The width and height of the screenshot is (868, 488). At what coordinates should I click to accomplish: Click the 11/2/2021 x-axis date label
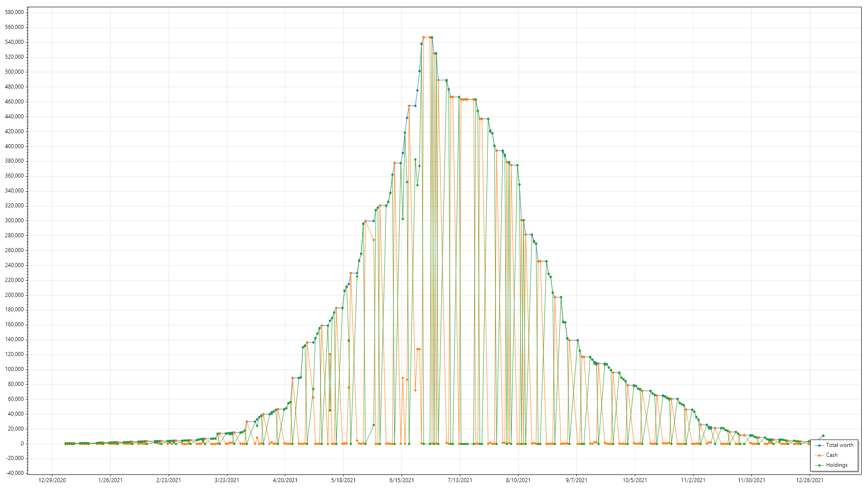point(693,480)
